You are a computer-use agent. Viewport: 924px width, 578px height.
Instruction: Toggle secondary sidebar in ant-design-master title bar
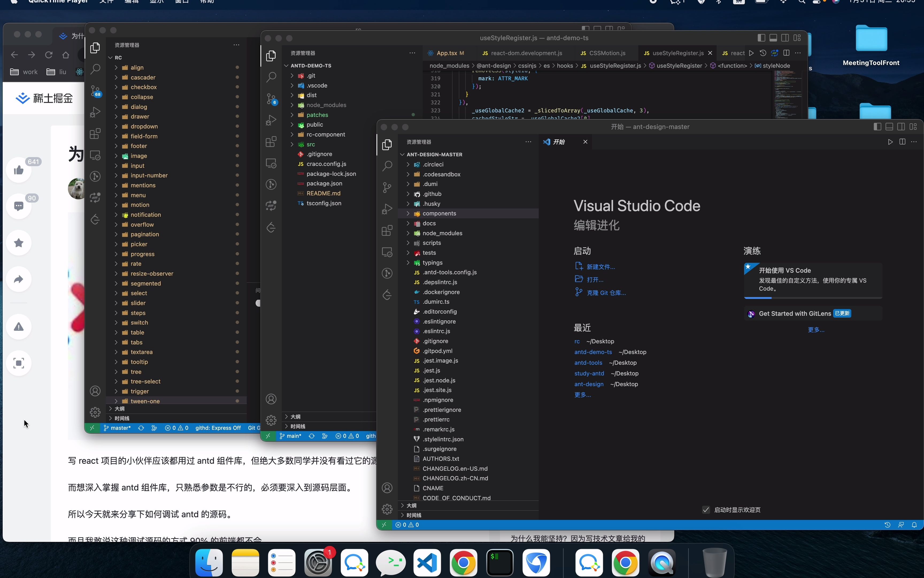(x=901, y=127)
